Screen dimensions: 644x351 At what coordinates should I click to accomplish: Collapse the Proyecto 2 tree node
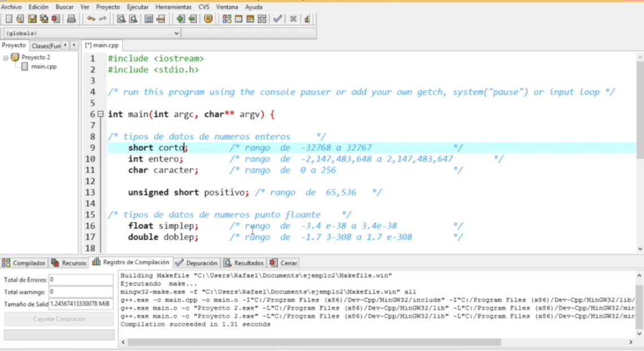5,57
